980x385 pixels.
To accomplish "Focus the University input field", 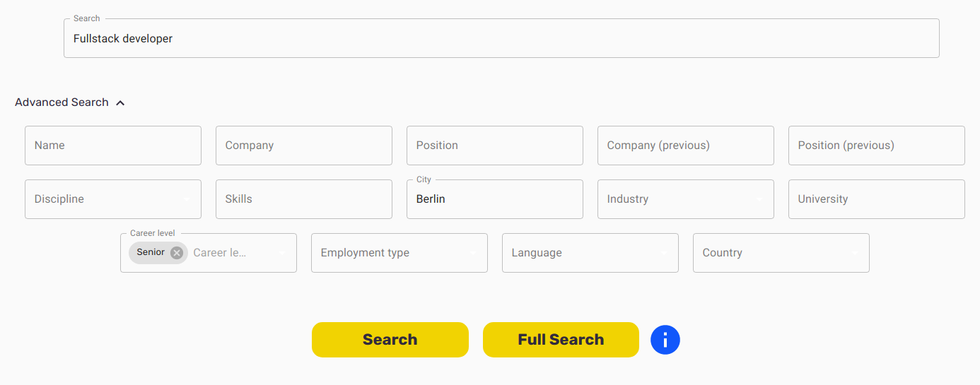I will click(x=877, y=199).
